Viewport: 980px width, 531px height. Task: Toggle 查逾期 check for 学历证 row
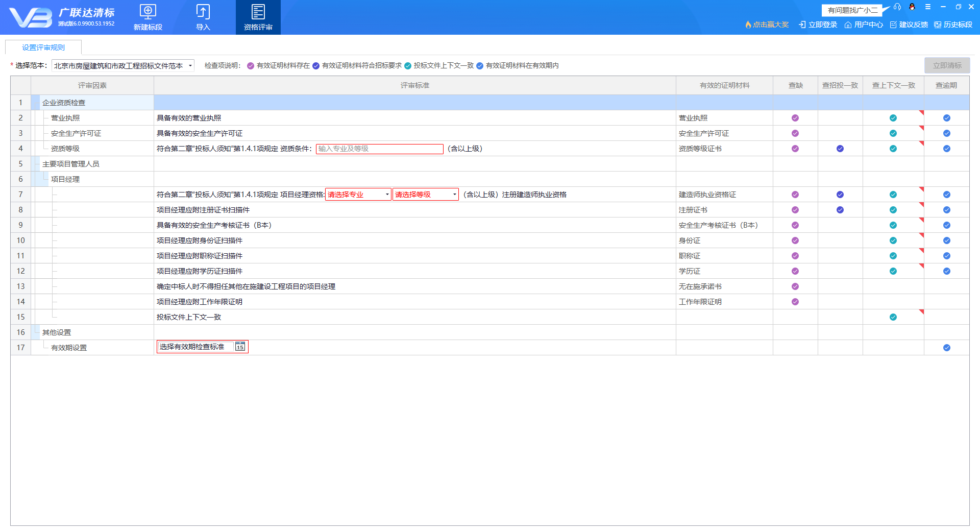point(947,271)
